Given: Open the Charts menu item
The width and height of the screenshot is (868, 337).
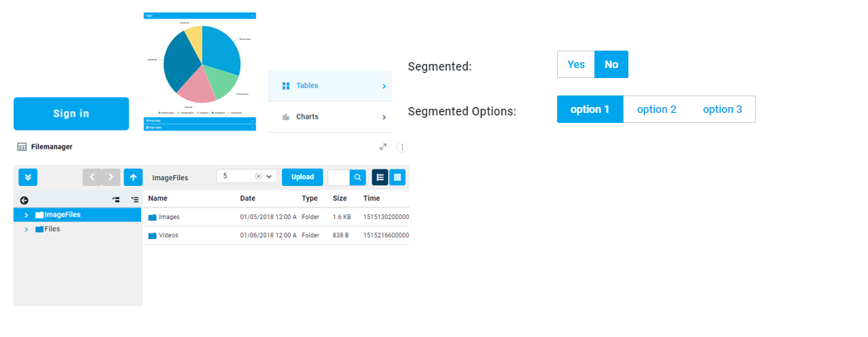Looking at the screenshot, I should (x=330, y=117).
